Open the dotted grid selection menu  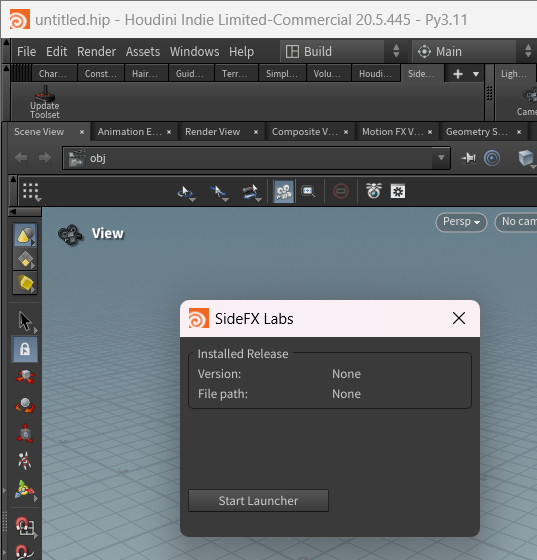pyautogui.click(x=31, y=192)
